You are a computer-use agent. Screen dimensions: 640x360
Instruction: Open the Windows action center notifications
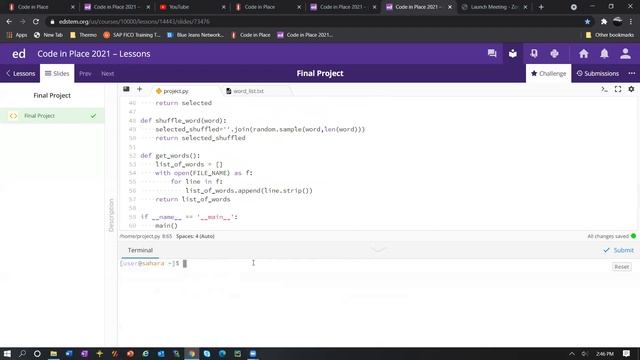(627, 353)
